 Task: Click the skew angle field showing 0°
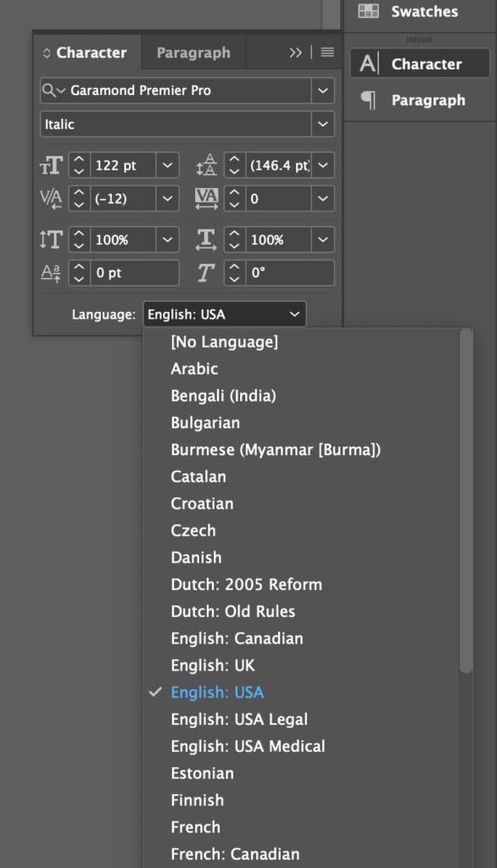290,273
